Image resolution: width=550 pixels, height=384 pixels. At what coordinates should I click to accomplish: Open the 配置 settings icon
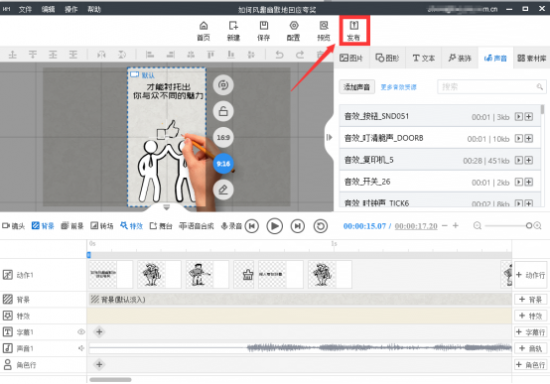[x=294, y=31]
